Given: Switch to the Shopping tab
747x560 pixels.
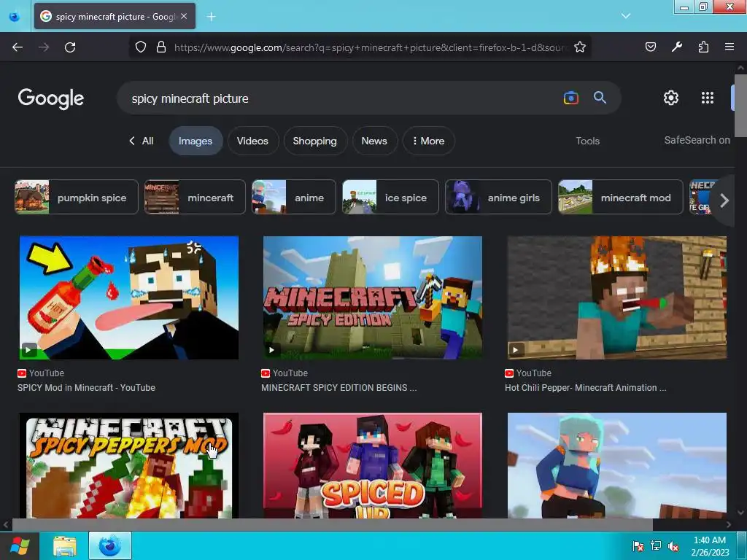Looking at the screenshot, I should (314, 141).
